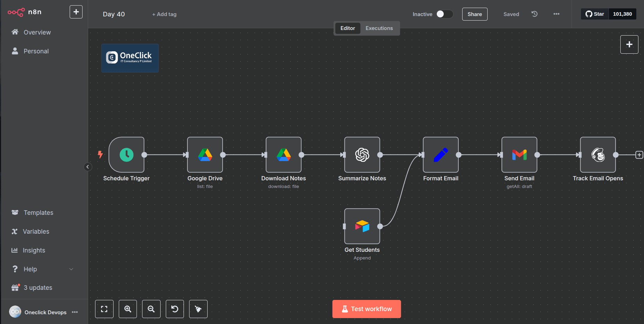Click the 101,380 star count
The image size is (644, 324).
(x=622, y=14)
